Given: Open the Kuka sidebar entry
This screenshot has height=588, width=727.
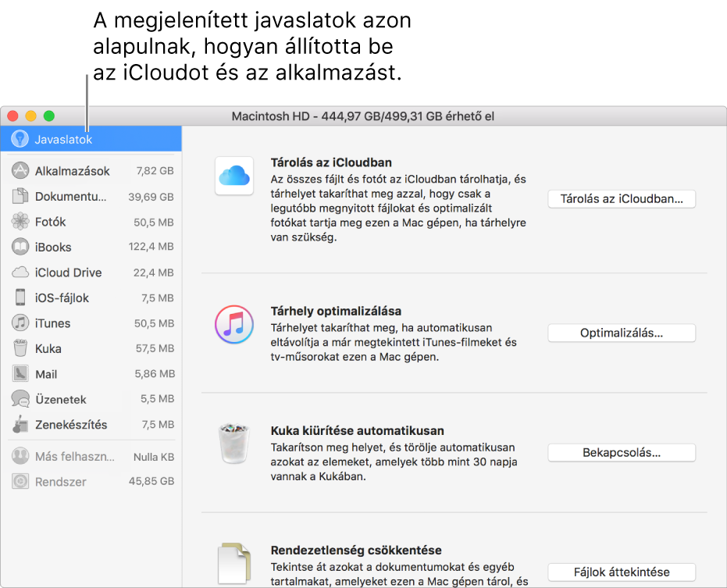Looking at the screenshot, I should [91, 348].
